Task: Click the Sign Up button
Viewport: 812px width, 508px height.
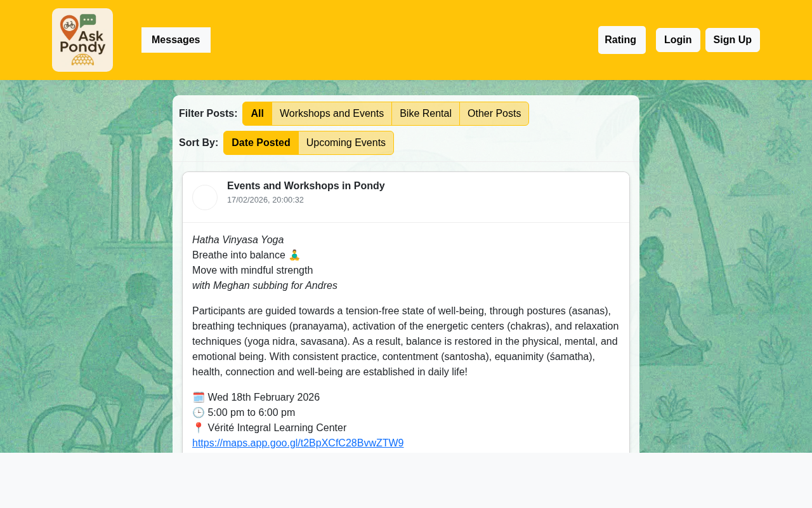Action: click(733, 39)
